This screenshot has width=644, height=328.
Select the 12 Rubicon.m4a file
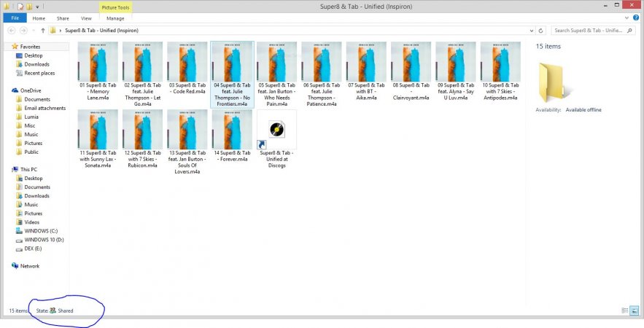142,138
